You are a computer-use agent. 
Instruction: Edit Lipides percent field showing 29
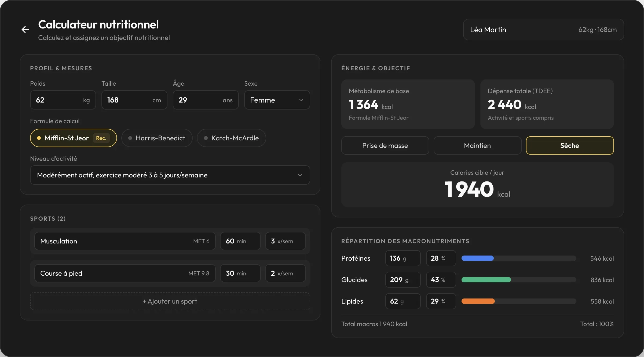441,301
